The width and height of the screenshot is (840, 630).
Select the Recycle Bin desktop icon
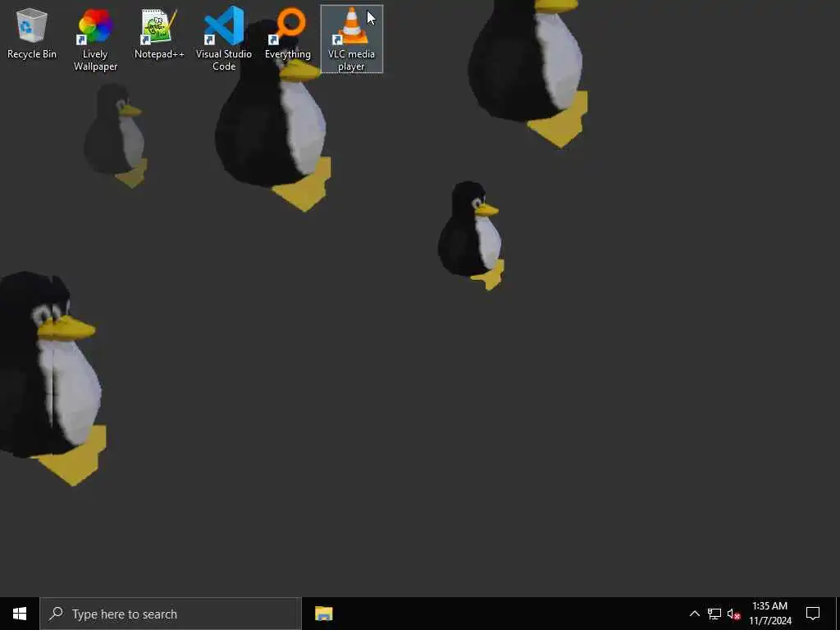point(32,33)
